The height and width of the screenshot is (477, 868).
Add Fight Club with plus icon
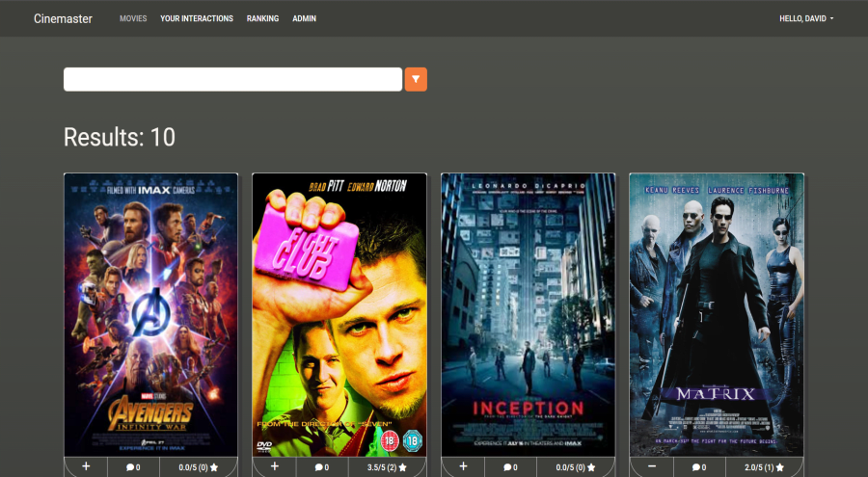(274, 466)
